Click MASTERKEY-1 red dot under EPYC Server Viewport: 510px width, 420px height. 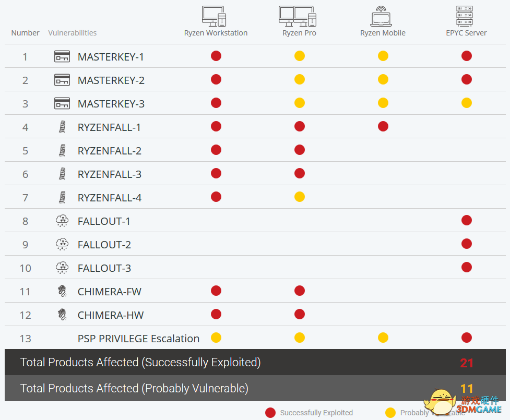click(x=467, y=56)
